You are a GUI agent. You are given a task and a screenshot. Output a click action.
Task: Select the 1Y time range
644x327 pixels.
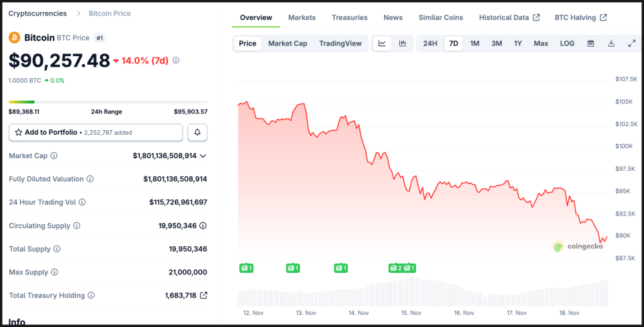(518, 43)
